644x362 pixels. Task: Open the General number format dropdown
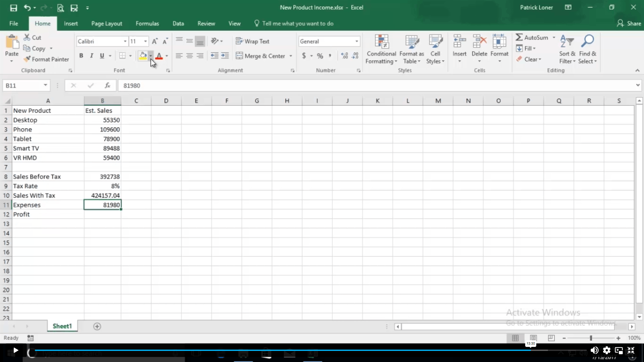click(x=356, y=41)
